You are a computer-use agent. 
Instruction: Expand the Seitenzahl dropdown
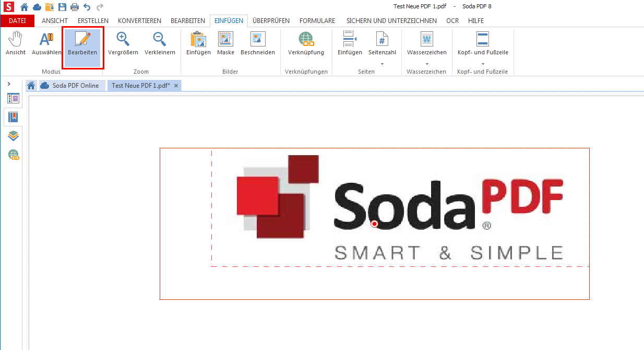(x=382, y=64)
